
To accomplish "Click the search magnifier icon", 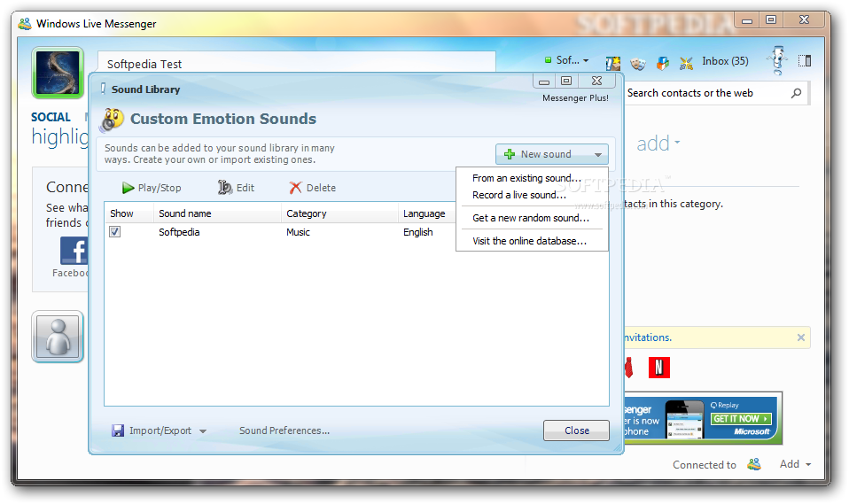I will (796, 93).
